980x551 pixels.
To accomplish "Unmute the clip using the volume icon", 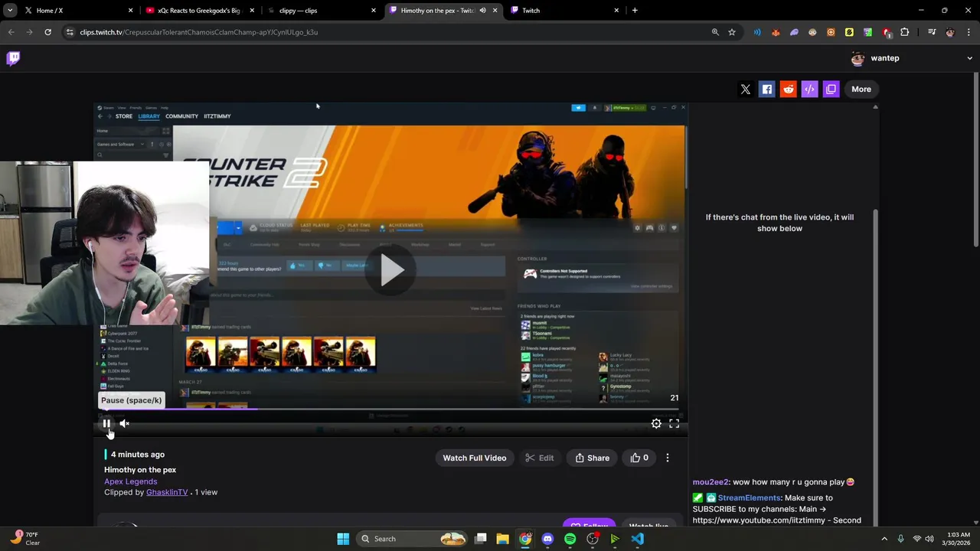I will (124, 423).
